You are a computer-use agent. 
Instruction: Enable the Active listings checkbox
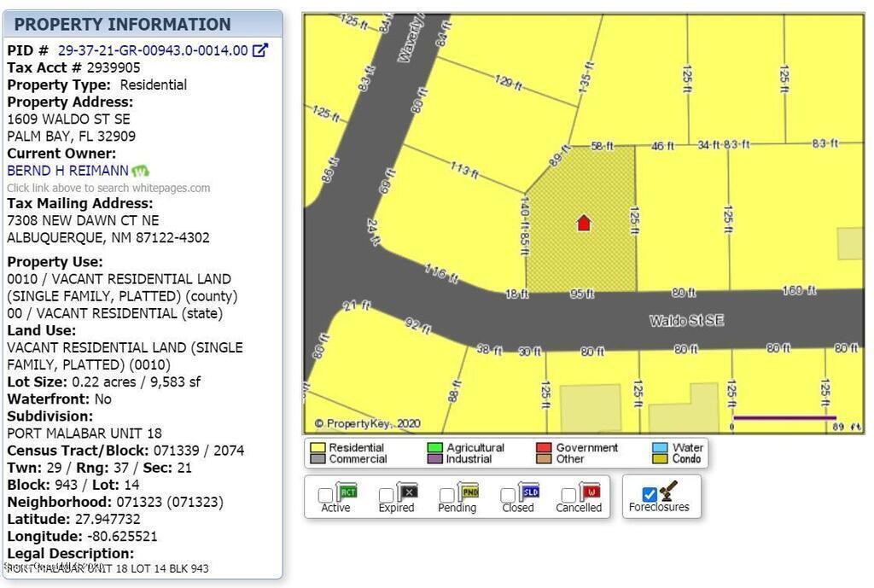click(x=325, y=495)
